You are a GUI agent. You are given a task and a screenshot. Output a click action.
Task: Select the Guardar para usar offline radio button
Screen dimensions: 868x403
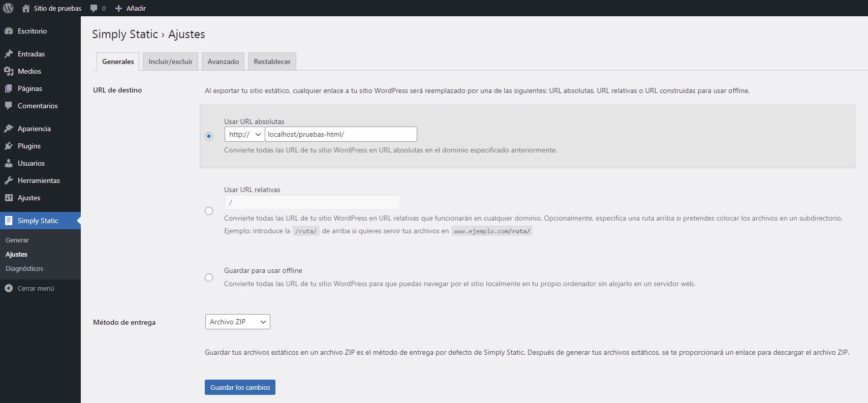coord(209,277)
